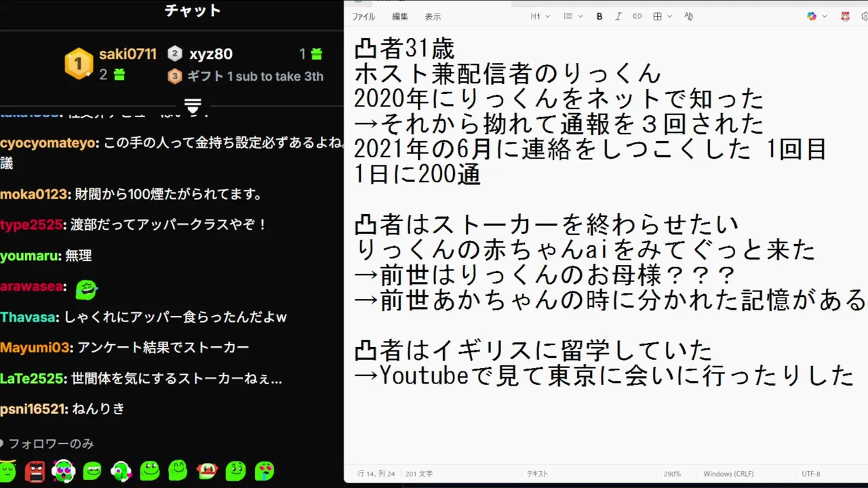Click chat username Mayumi03
Screen dimensions: 868x488
click(35, 348)
